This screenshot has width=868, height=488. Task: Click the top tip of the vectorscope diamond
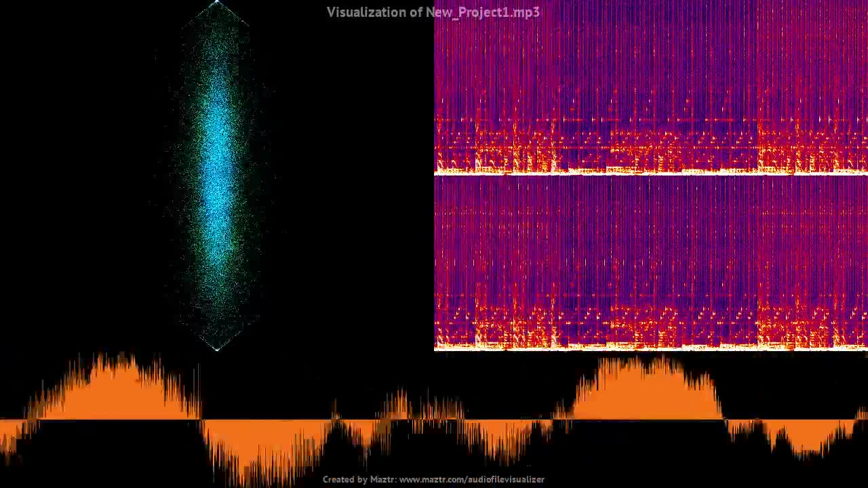pos(217,3)
